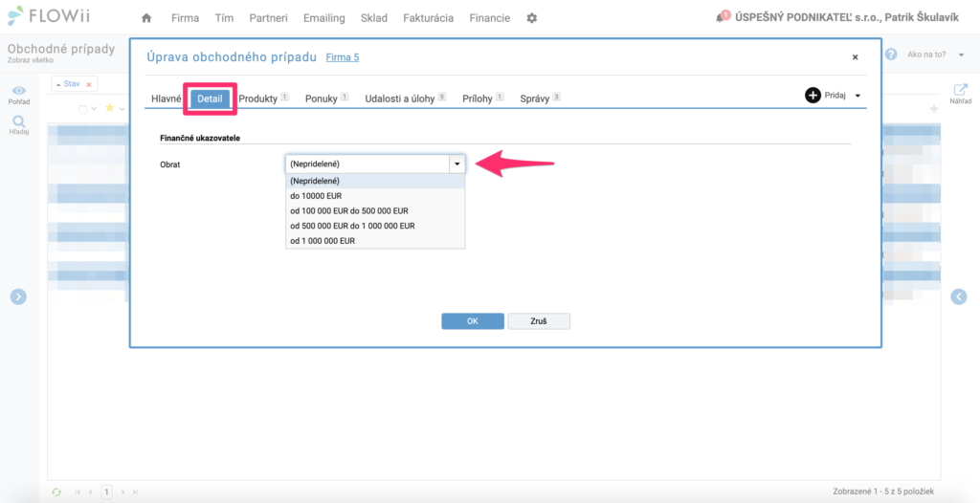Image resolution: width=980 pixels, height=503 pixels.
Task: Open the Emailing menu
Action: pyautogui.click(x=323, y=18)
